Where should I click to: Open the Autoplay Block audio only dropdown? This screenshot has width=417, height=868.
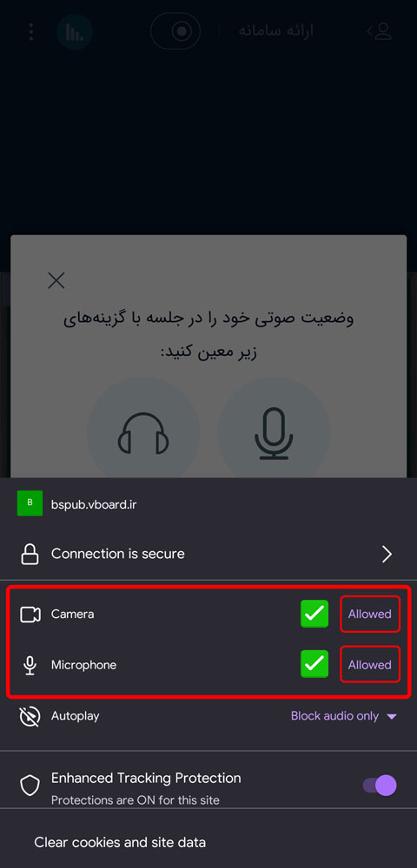tap(344, 716)
